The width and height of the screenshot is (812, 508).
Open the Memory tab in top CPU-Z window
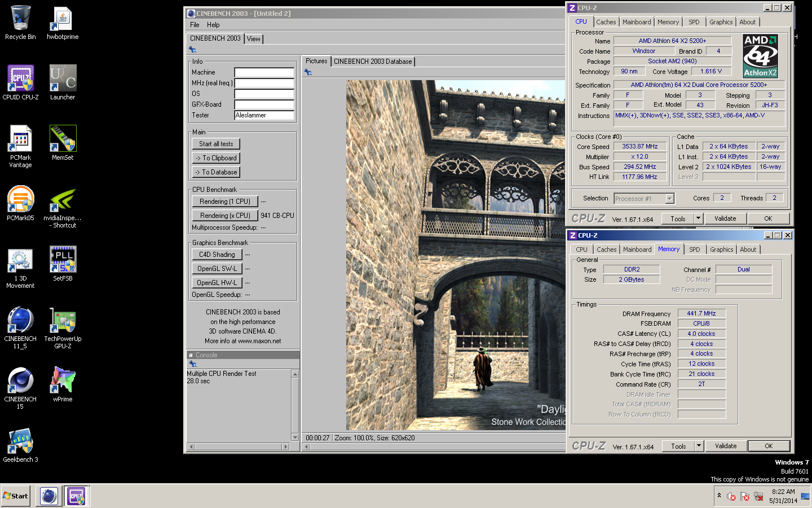(668, 22)
